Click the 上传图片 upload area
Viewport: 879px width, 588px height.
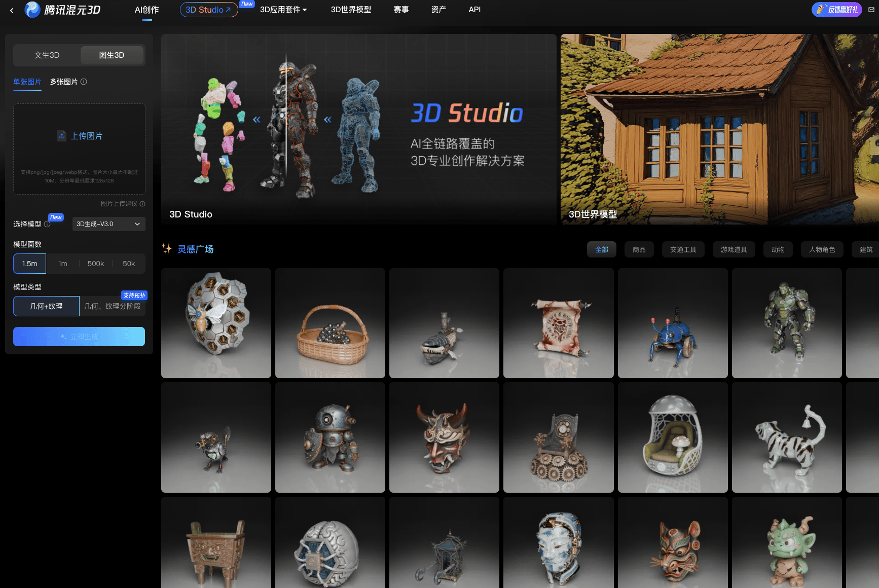[79, 149]
